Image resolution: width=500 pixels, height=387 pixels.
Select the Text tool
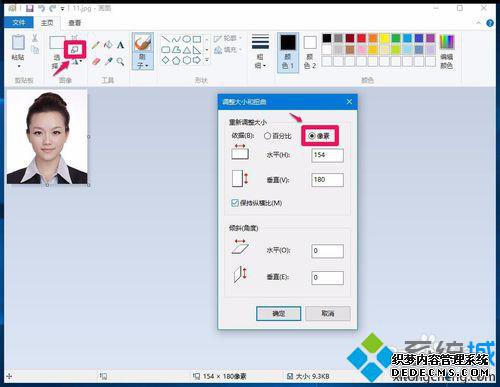pos(120,45)
